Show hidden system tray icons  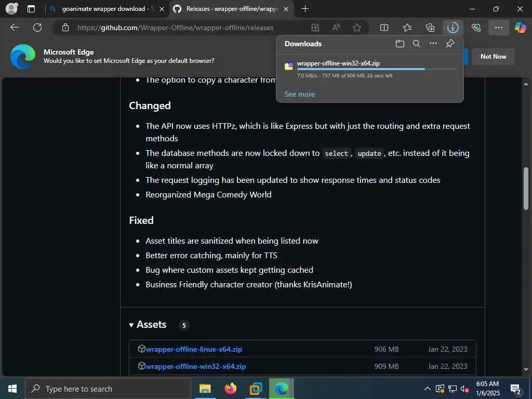click(x=428, y=389)
